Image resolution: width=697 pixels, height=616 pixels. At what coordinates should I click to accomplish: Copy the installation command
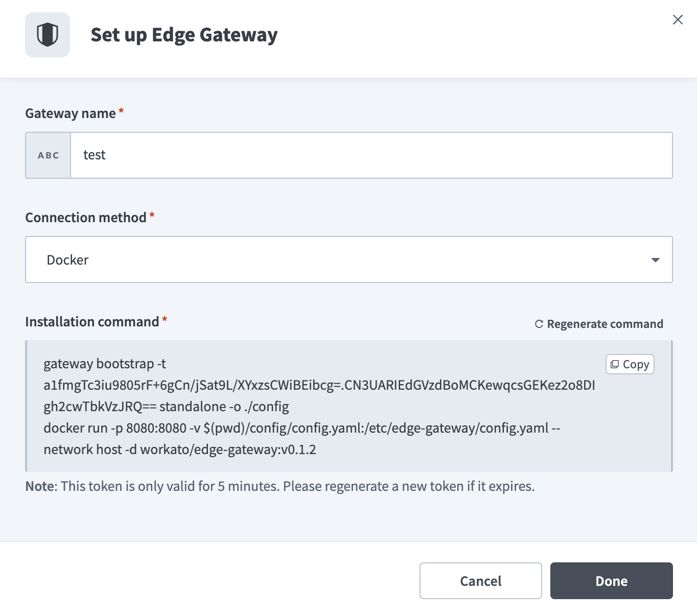click(630, 364)
